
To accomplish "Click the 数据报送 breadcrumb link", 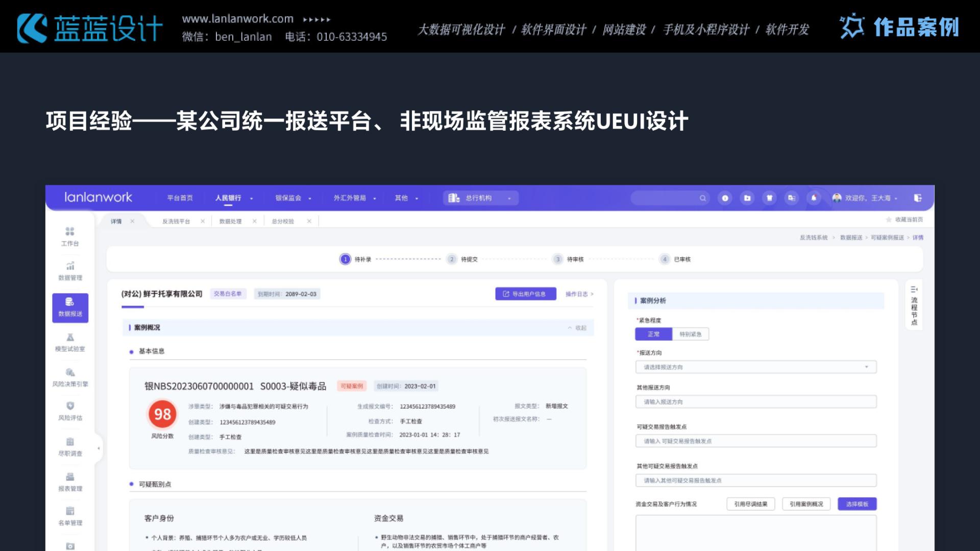I will coord(851,238).
